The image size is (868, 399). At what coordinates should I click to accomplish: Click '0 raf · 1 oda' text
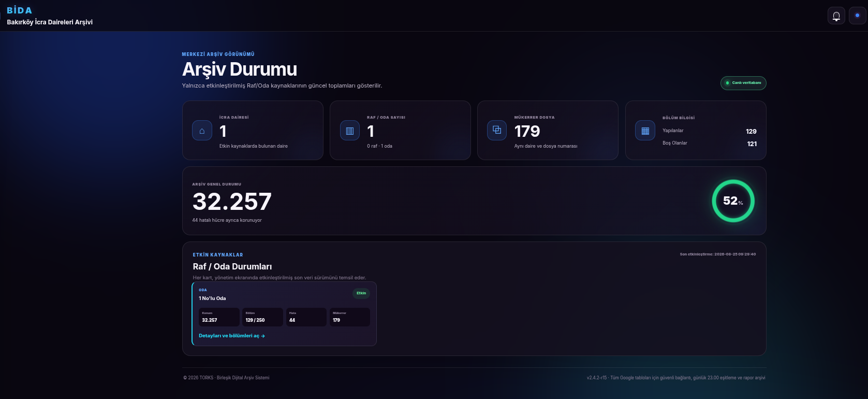(379, 146)
